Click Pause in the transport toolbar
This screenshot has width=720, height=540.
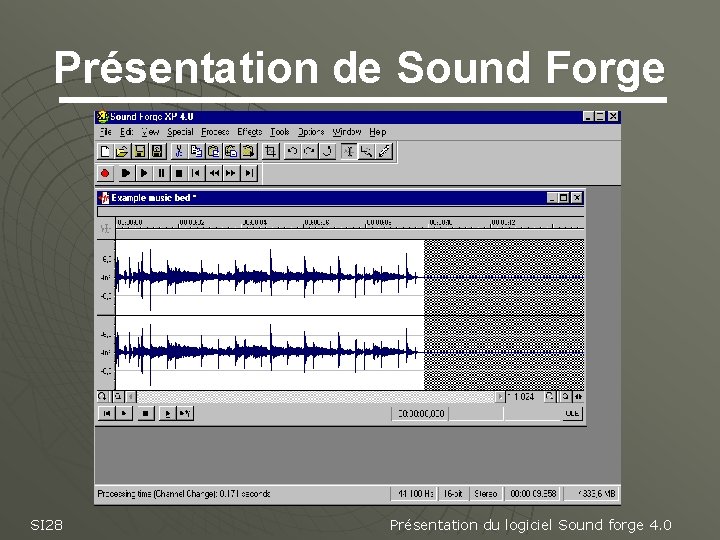tap(161, 173)
